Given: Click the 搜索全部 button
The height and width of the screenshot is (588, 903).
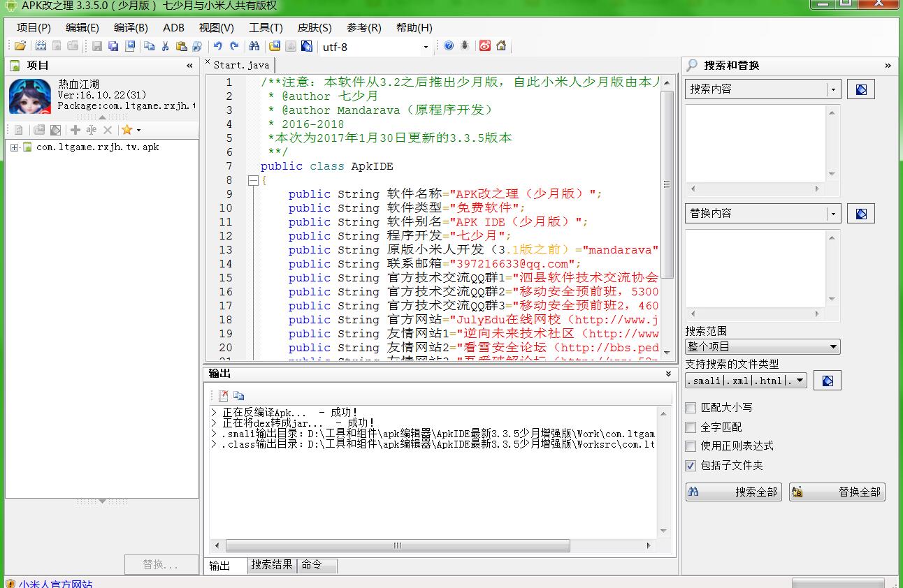Looking at the screenshot, I should [x=733, y=492].
